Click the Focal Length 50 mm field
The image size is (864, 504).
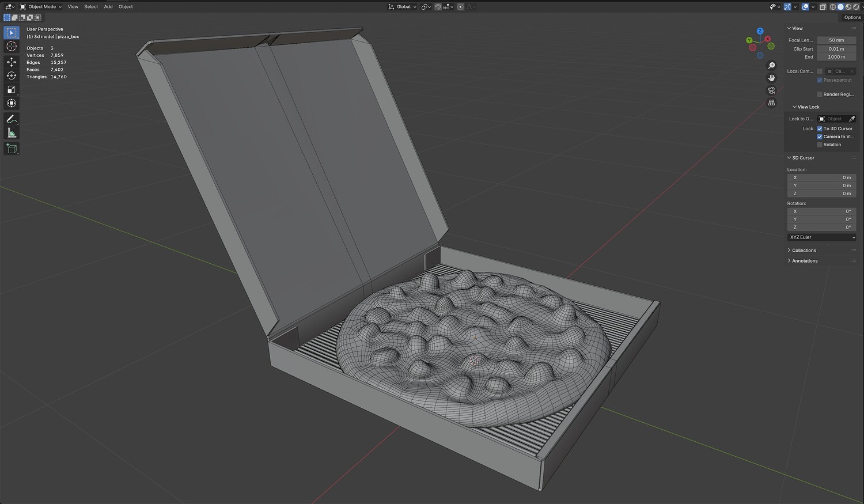tap(836, 40)
